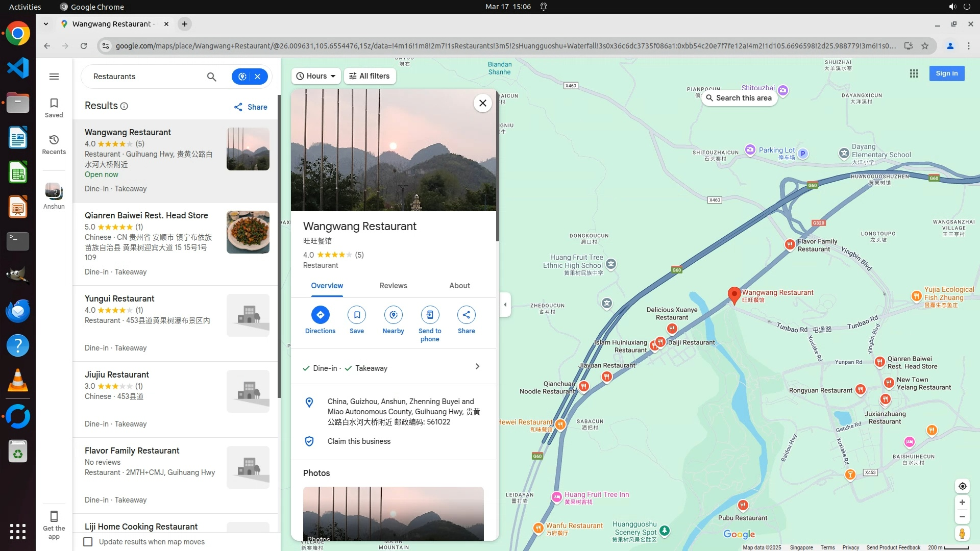Click the Search this area button

click(x=739, y=98)
